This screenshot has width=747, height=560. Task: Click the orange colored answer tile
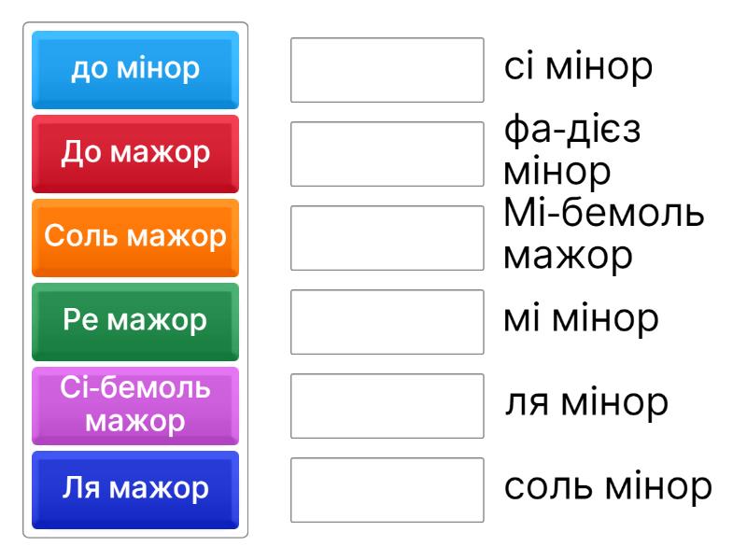135,237
